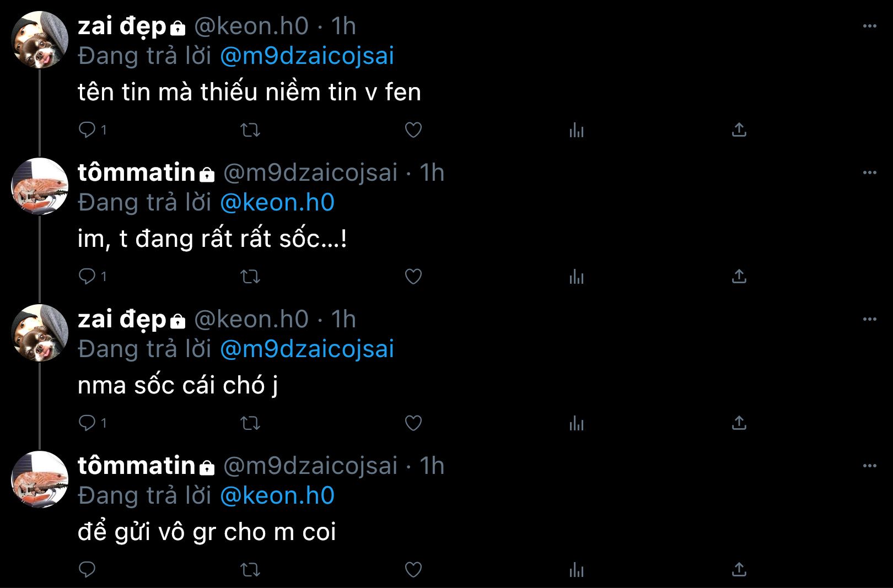The height and width of the screenshot is (588, 893).
Task: Open zai đẹp's profile picture on first tweet
Action: coord(40,40)
